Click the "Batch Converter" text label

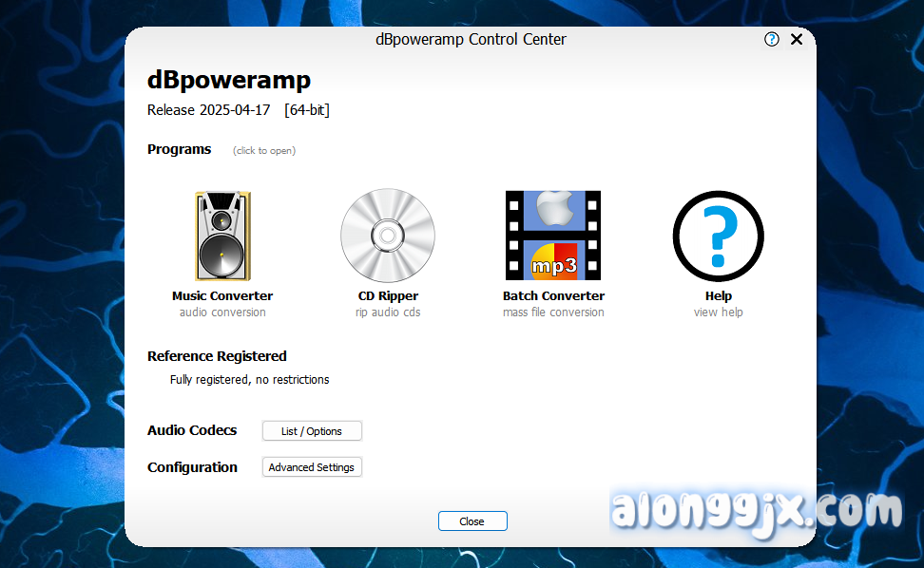click(x=553, y=295)
